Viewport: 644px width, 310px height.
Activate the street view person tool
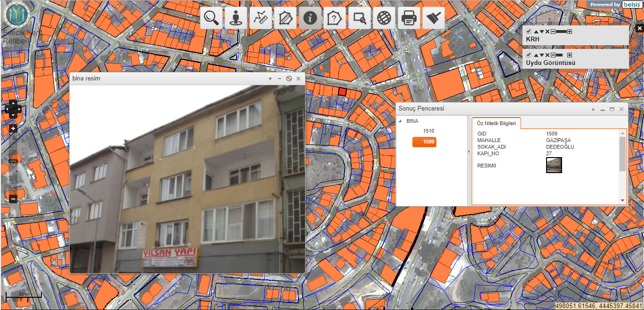[236, 18]
